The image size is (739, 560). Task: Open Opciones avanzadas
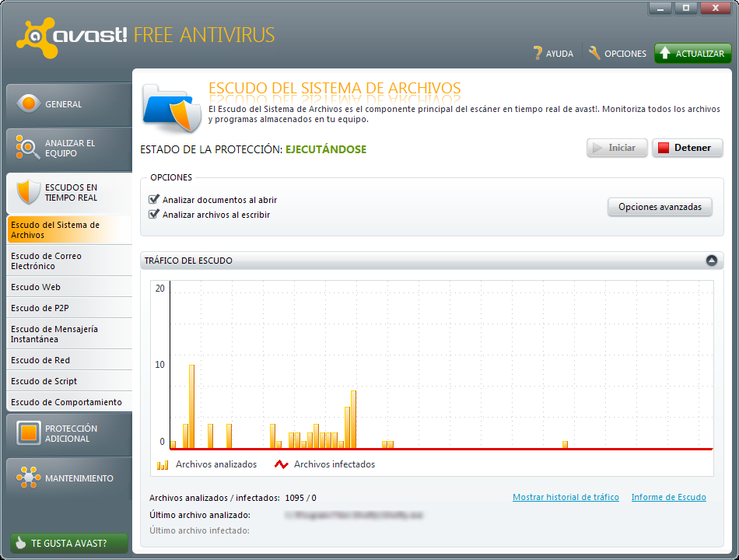(660, 207)
